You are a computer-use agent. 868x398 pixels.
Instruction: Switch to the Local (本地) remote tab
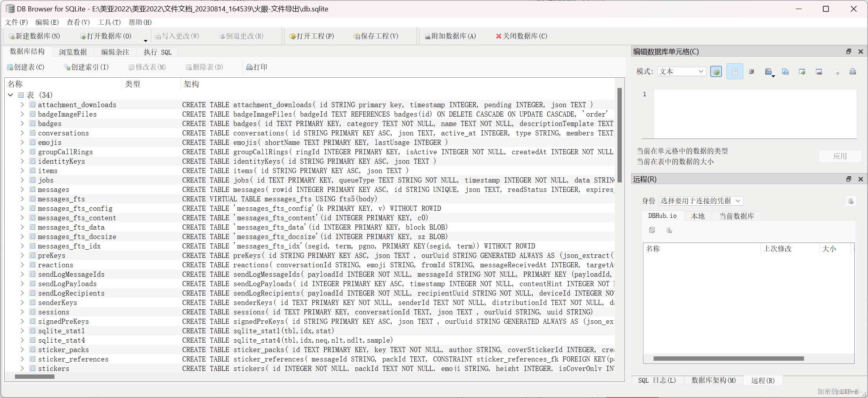pos(698,216)
